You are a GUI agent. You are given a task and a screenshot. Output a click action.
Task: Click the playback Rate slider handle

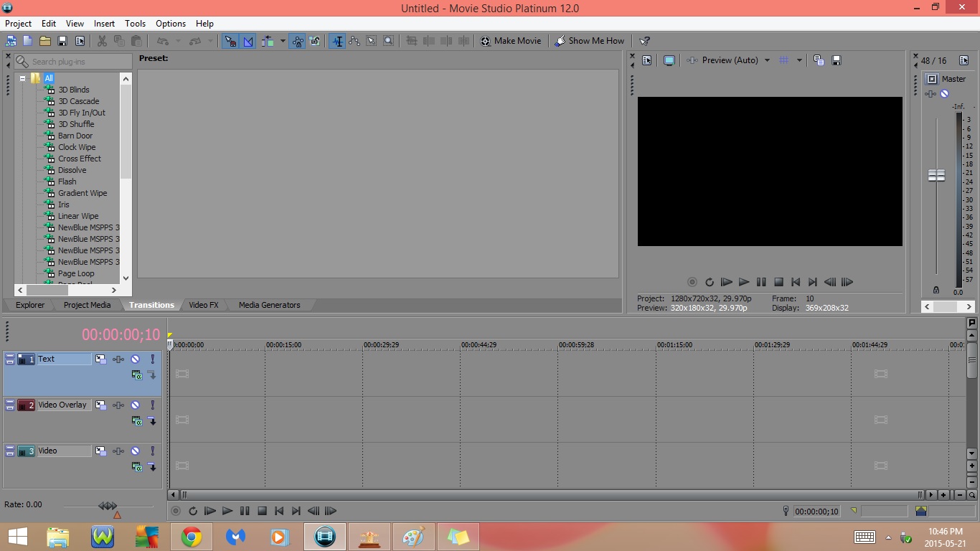click(108, 506)
